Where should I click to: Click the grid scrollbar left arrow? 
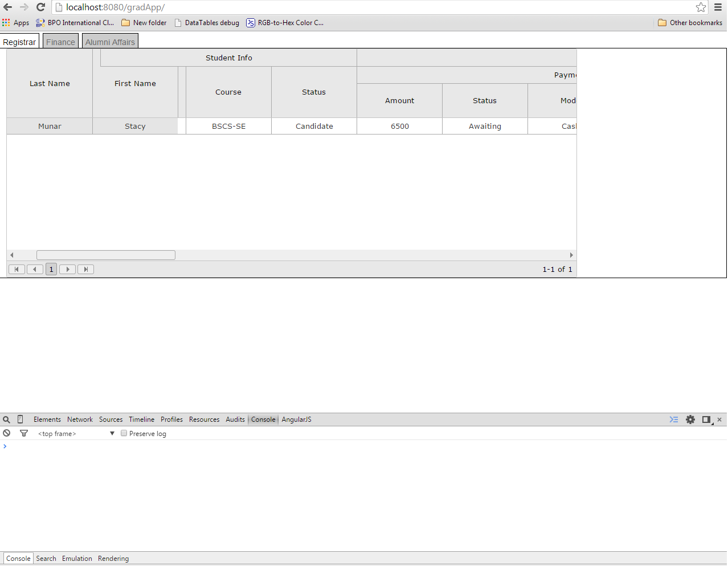tap(11, 255)
